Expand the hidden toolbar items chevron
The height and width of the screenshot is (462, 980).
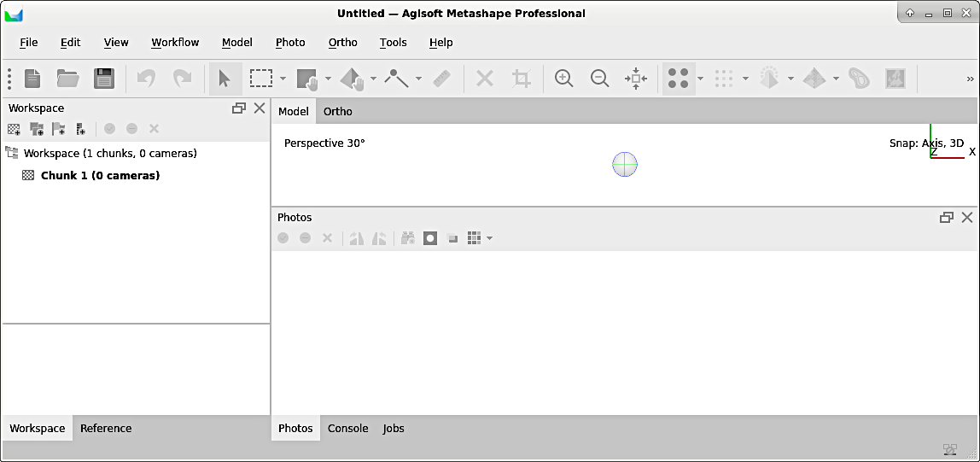[970, 79]
